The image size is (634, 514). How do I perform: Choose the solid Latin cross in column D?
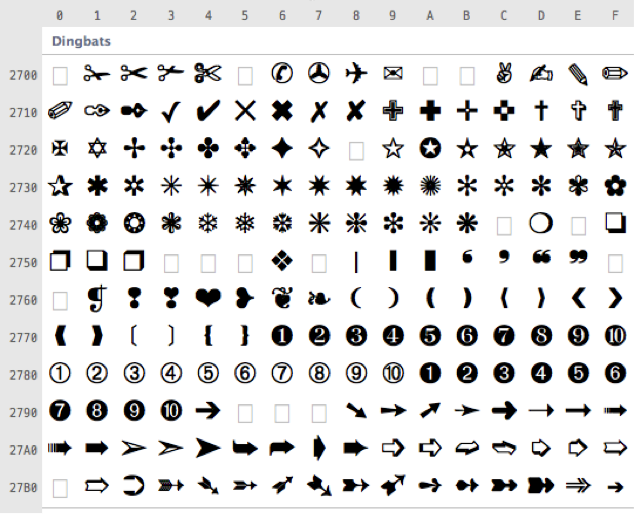pyautogui.click(x=541, y=111)
